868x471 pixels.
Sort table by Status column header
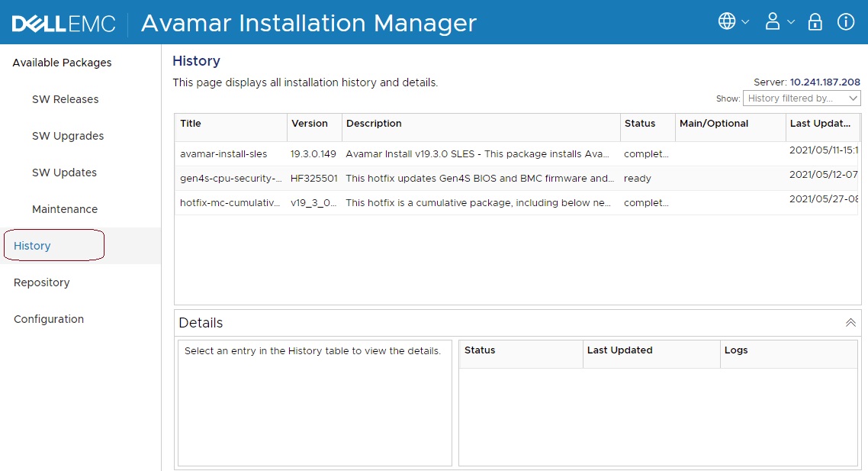tap(640, 124)
